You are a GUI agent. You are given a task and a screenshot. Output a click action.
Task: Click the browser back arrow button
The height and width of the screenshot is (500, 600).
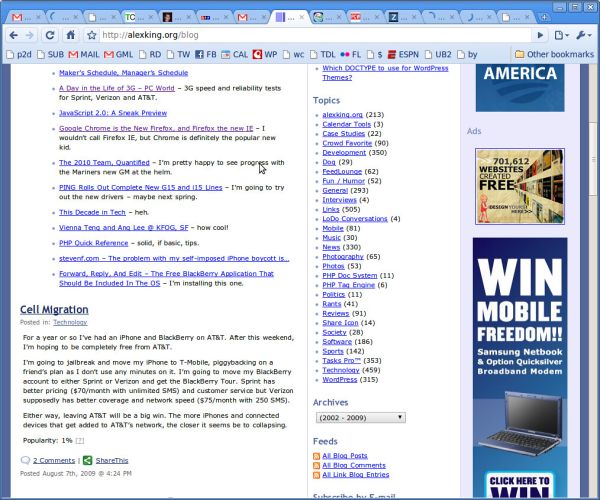(14, 35)
